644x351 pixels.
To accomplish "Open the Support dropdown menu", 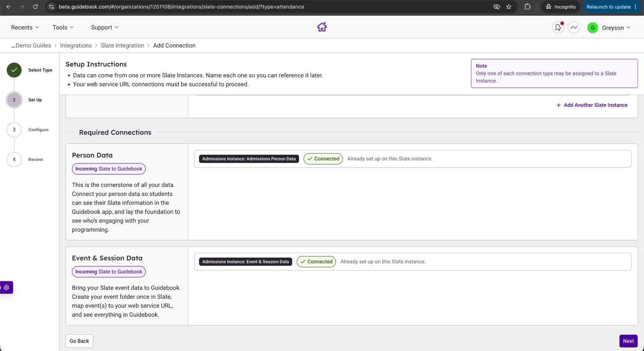I will click(105, 27).
